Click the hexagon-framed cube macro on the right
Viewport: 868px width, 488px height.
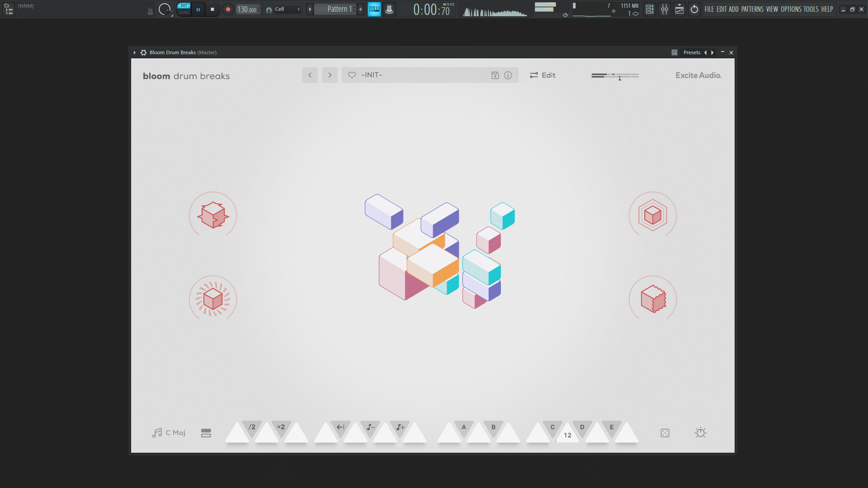click(653, 215)
